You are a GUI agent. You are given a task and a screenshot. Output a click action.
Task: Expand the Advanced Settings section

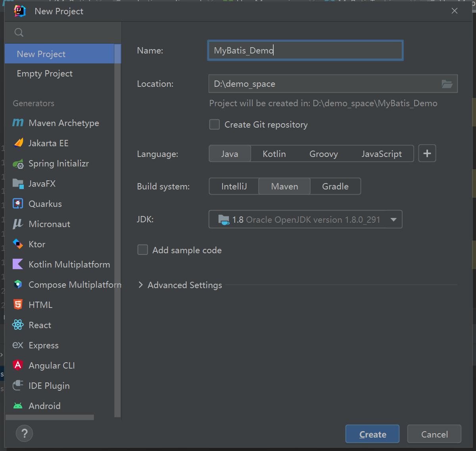pyautogui.click(x=140, y=285)
